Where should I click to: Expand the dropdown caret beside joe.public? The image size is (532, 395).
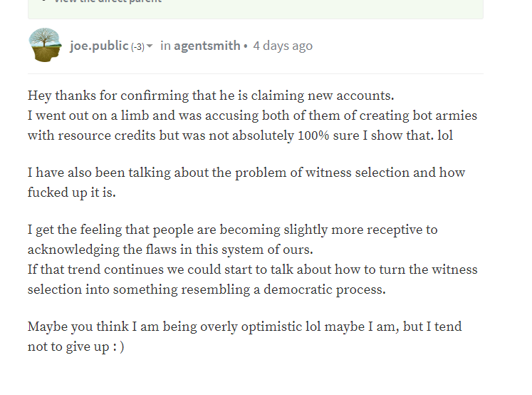[x=150, y=47]
